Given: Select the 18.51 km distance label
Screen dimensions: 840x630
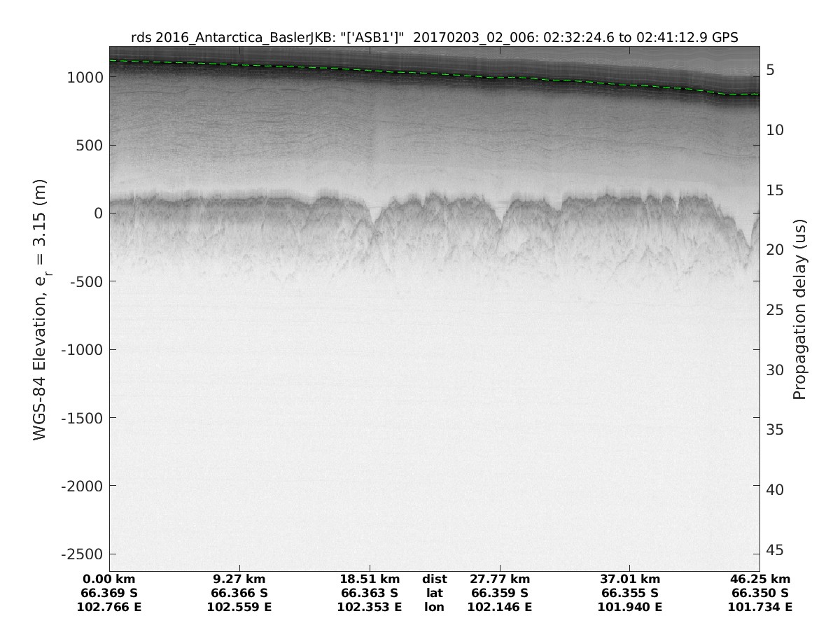Looking at the screenshot, I should [370, 579].
